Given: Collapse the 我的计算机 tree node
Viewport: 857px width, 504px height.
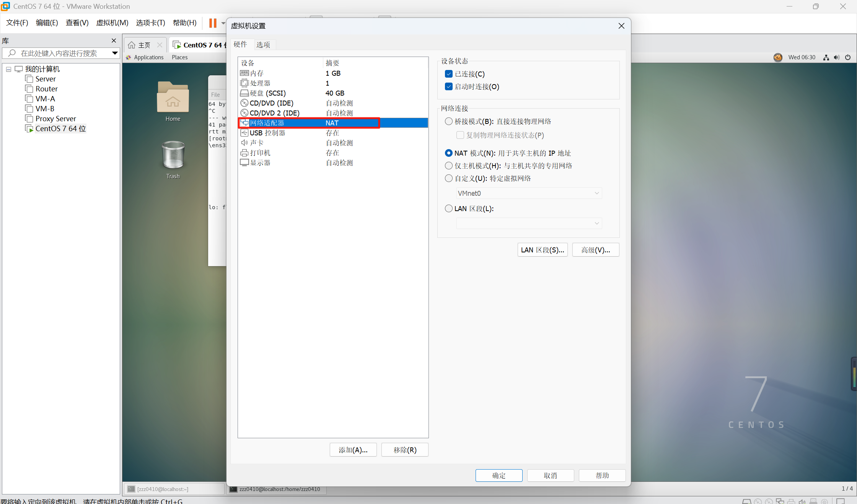Looking at the screenshot, I should [x=8, y=69].
